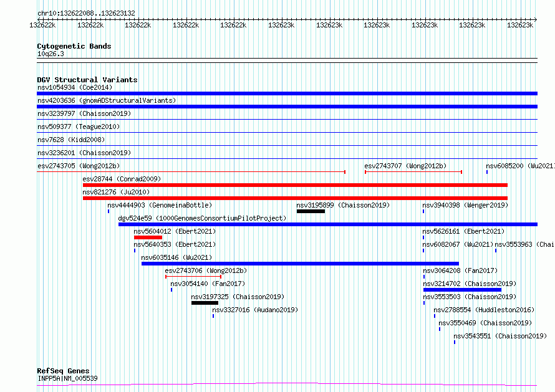Image resolution: width=555 pixels, height=392 pixels.
Task: Select the nsv3214702 blue variant bar
Action: click(x=462, y=290)
